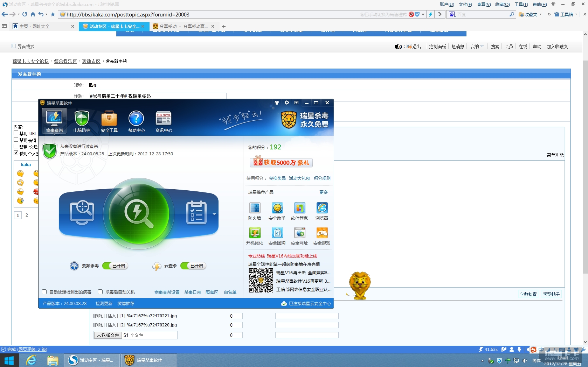Check 杀毒后自动关机 checkbox
This screenshot has height=367, width=588.
[100, 292]
